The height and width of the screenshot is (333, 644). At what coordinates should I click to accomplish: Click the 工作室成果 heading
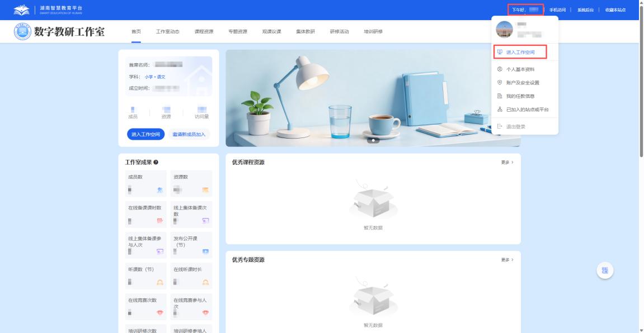tap(138, 163)
